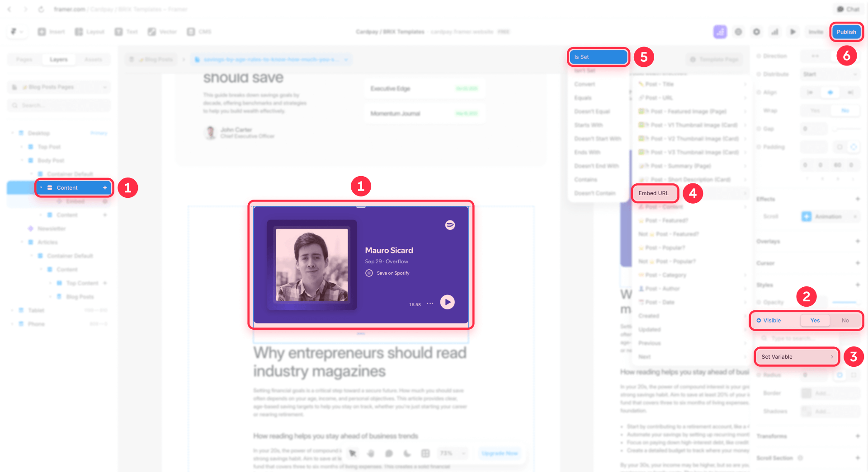Click the Visible variable plus icon
This screenshot has width=868, height=472.
[759, 320]
